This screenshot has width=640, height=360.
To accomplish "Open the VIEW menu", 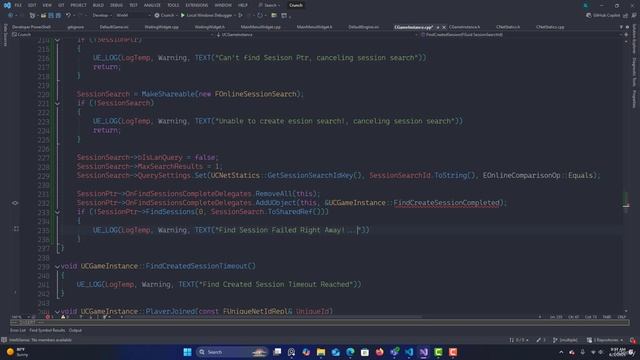I will 47,5.
